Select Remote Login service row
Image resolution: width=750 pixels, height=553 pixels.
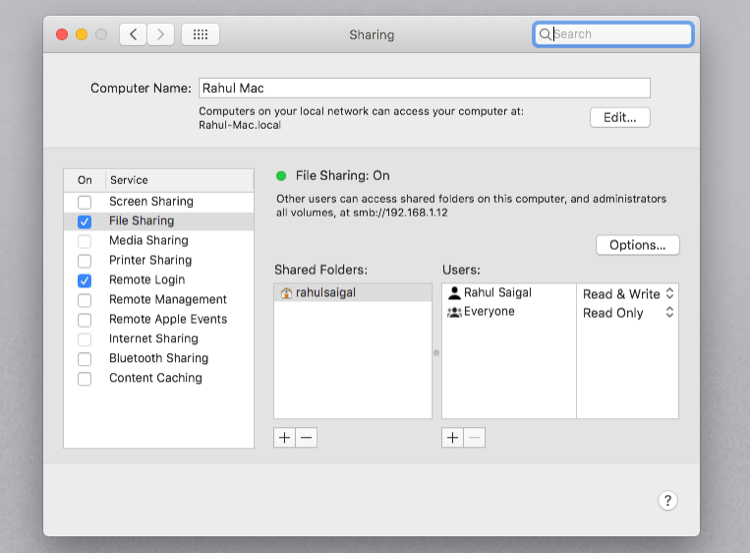pyautogui.click(x=159, y=280)
